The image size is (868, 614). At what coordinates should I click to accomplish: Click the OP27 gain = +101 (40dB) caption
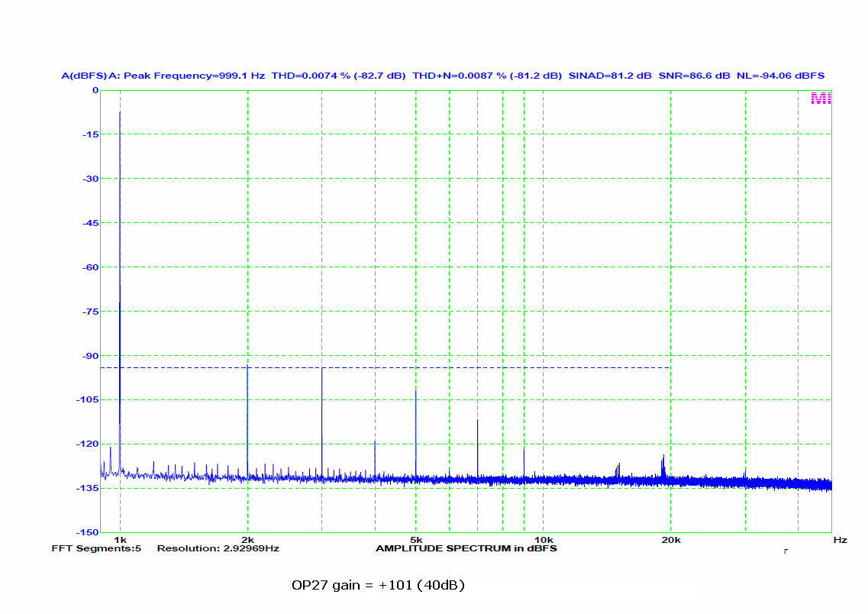pyautogui.click(x=378, y=585)
